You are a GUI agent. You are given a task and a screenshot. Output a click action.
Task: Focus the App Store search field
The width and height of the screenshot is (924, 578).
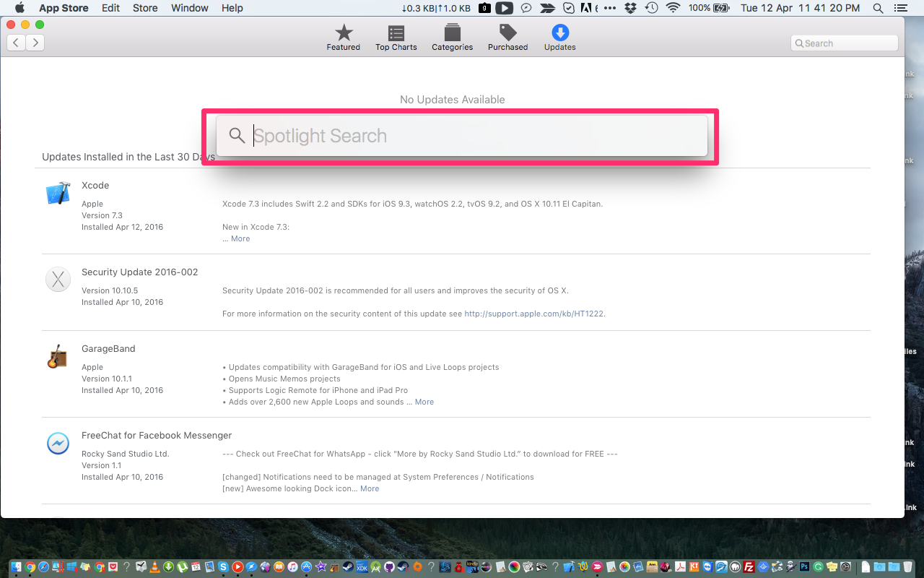(845, 43)
